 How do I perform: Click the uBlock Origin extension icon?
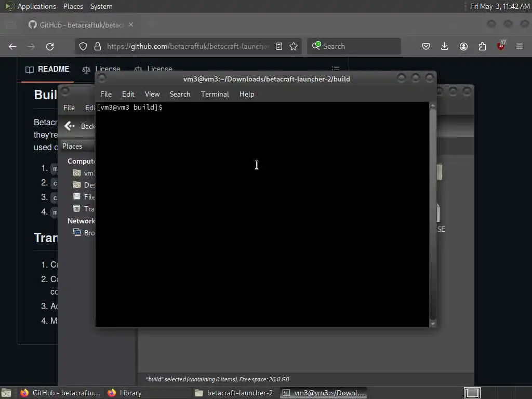(501, 46)
